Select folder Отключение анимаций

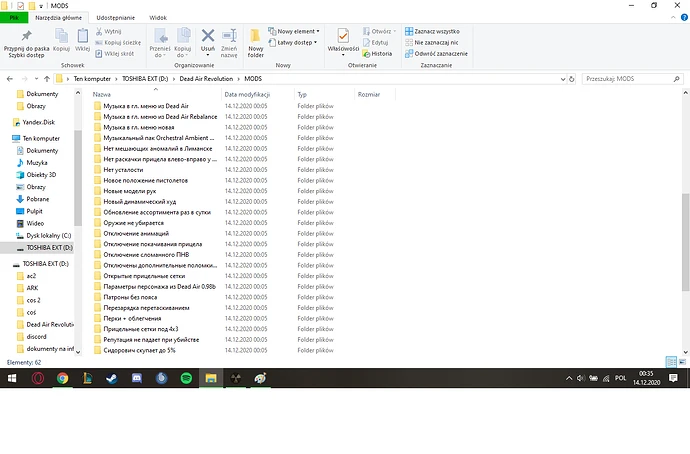131,233
